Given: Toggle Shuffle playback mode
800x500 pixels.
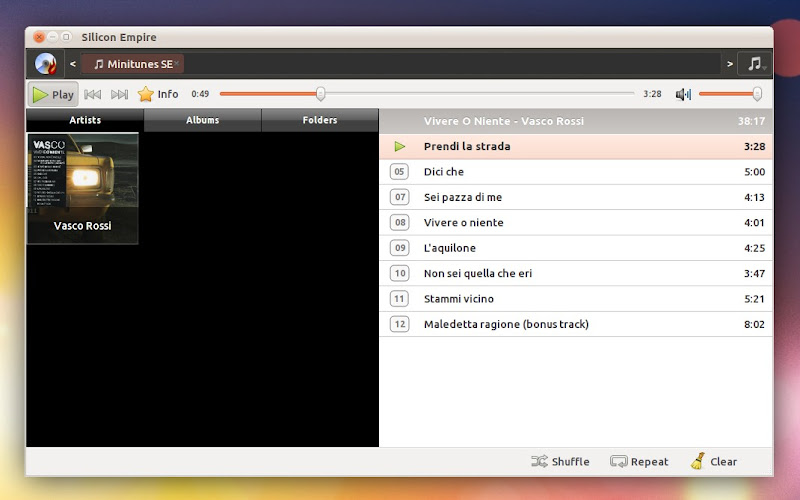Looking at the screenshot, I should (x=560, y=462).
